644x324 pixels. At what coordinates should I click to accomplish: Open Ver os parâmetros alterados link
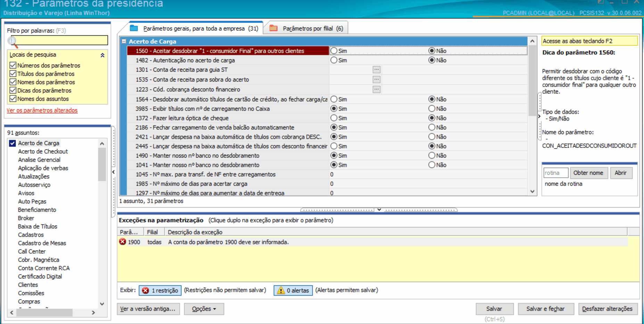(42, 110)
